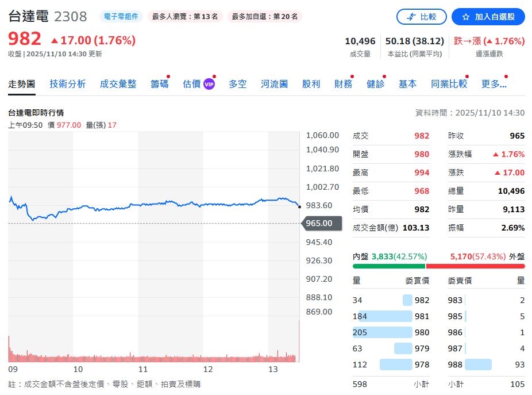Switch to the 河流圖 tab
The height and width of the screenshot is (395, 532).
[273, 83]
